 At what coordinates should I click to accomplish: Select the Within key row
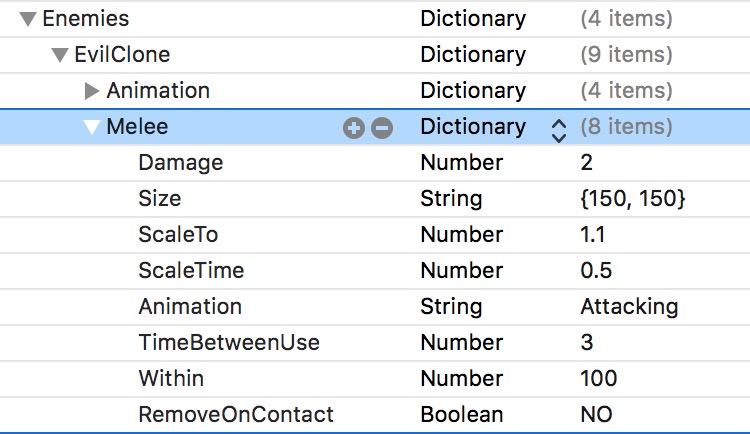click(x=171, y=379)
